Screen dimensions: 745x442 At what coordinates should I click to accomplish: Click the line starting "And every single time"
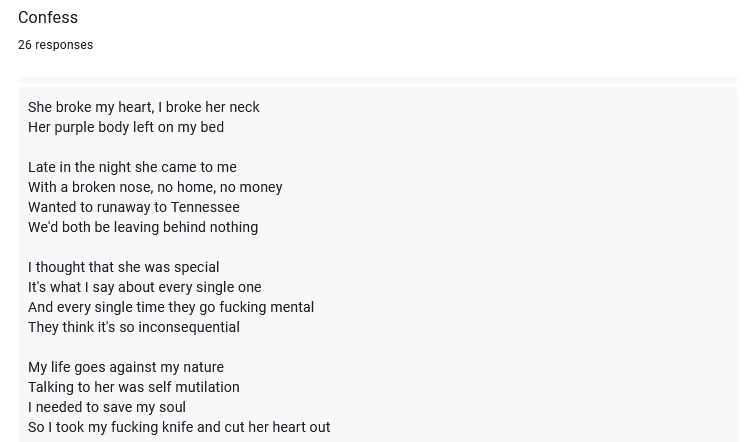[x=171, y=307]
